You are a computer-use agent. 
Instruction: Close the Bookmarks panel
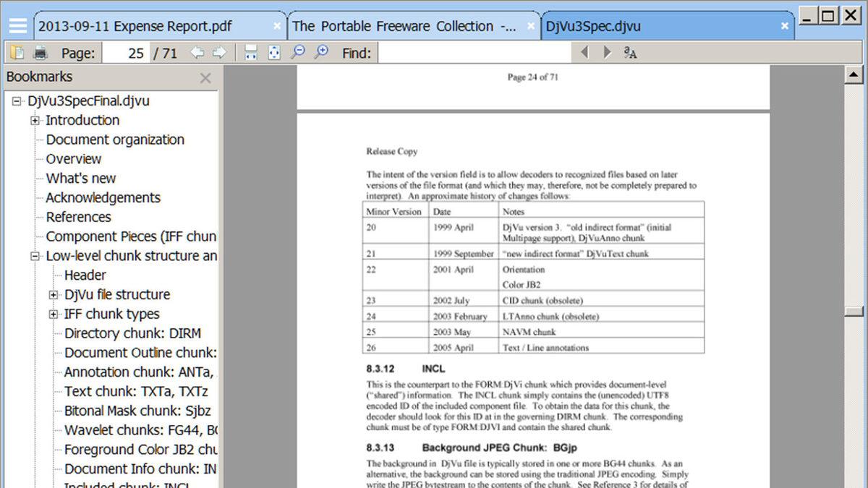[x=205, y=77]
